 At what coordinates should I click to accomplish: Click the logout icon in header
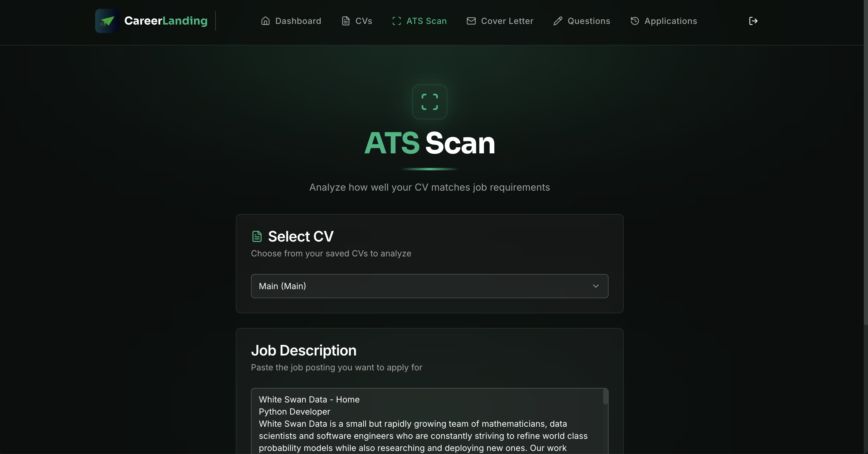tap(753, 21)
